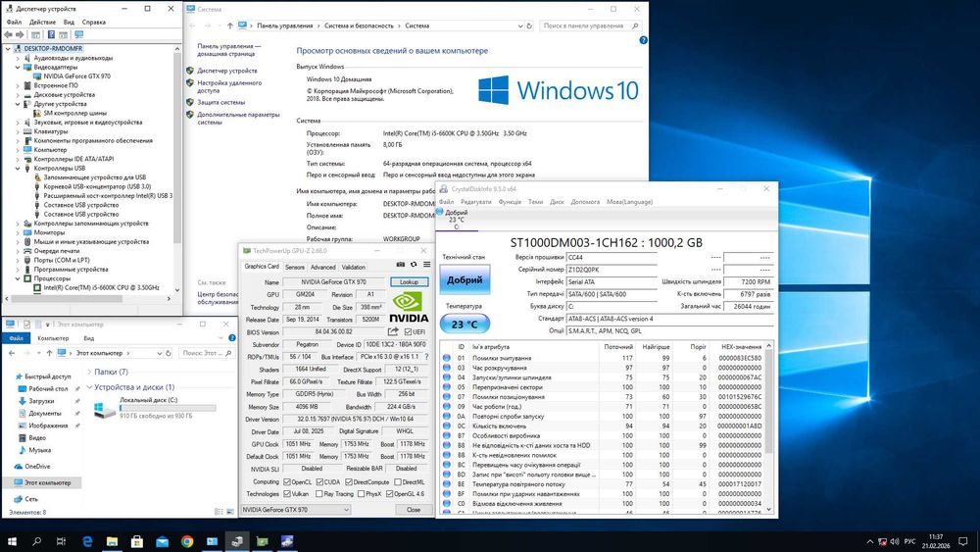
Task: Expand Папки (7) group in Explorer
Action: tap(89, 372)
